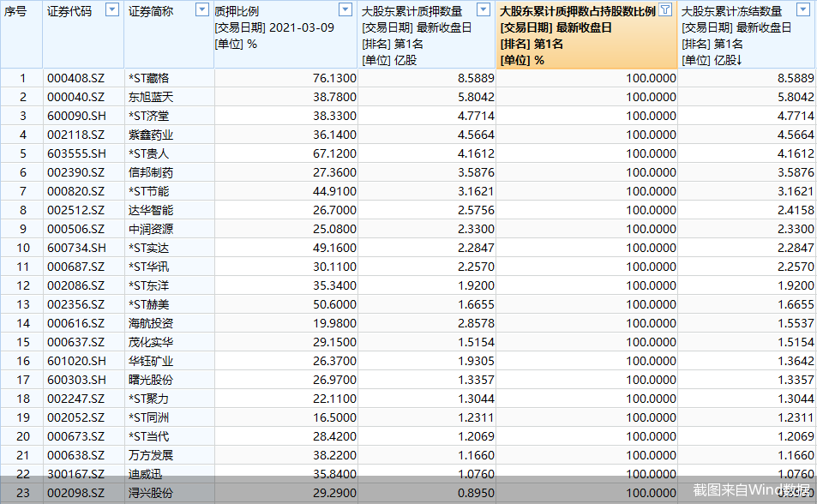Click frozen quantity value 1.3642
Screen dimensions: 817x504
(x=796, y=361)
